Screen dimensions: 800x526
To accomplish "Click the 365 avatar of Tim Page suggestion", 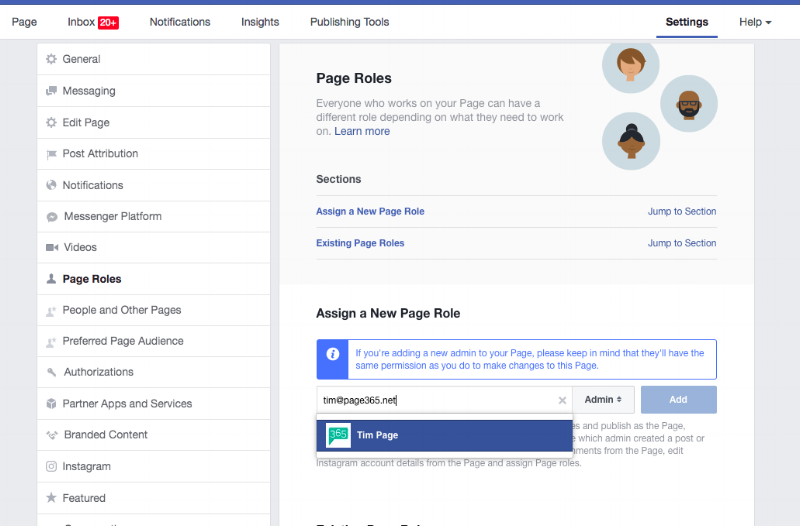I will coord(338,435).
